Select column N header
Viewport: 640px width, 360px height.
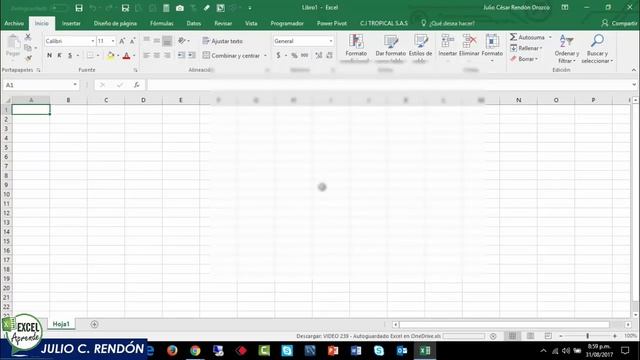click(x=518, y=100)
